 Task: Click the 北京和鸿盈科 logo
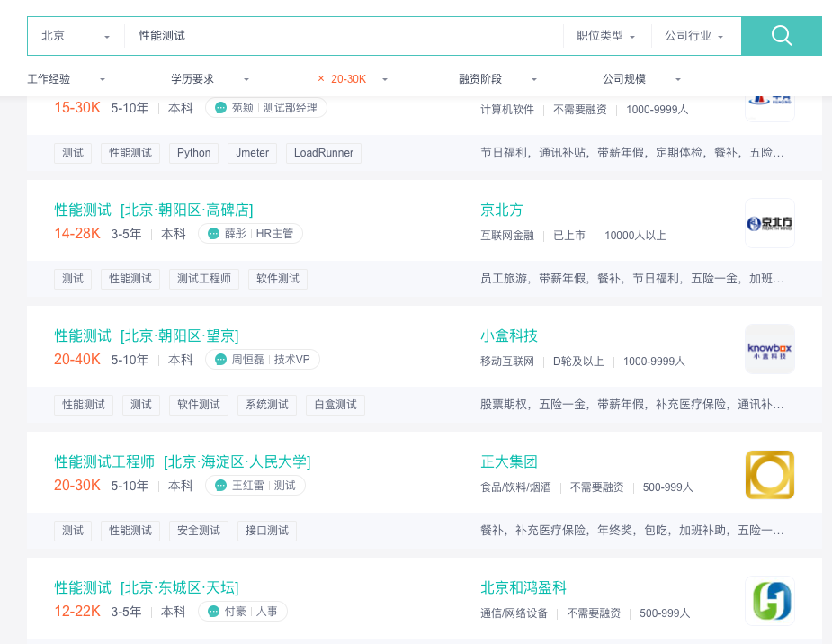coord(769,601)
